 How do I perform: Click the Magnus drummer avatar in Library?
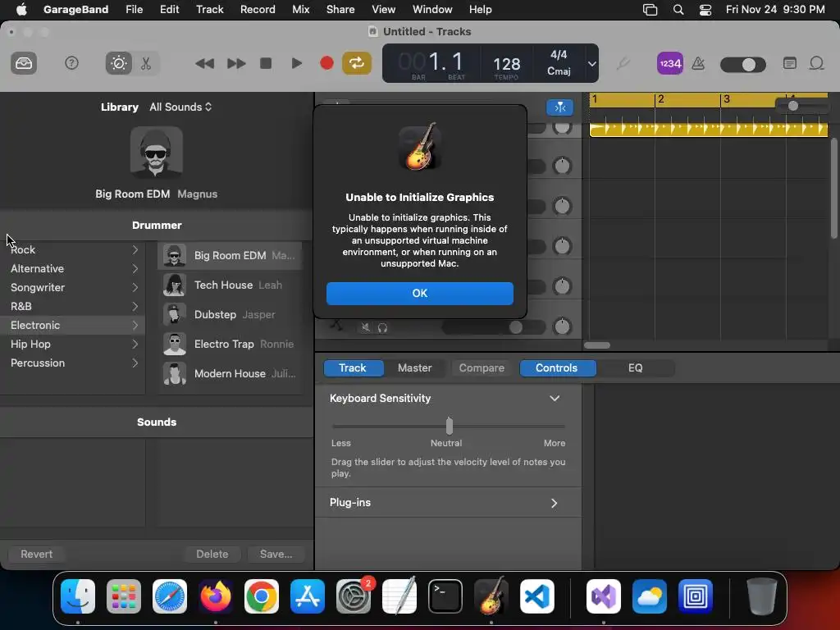pos(157,152)
